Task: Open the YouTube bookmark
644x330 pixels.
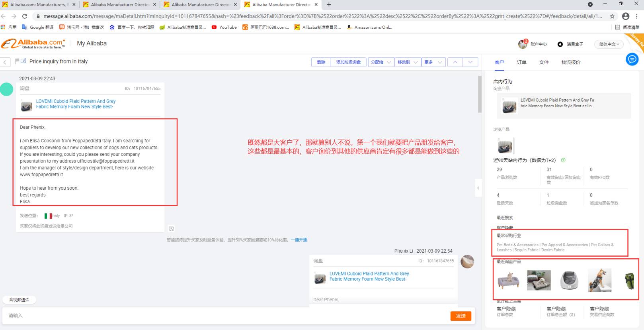Action: point(224,27)
